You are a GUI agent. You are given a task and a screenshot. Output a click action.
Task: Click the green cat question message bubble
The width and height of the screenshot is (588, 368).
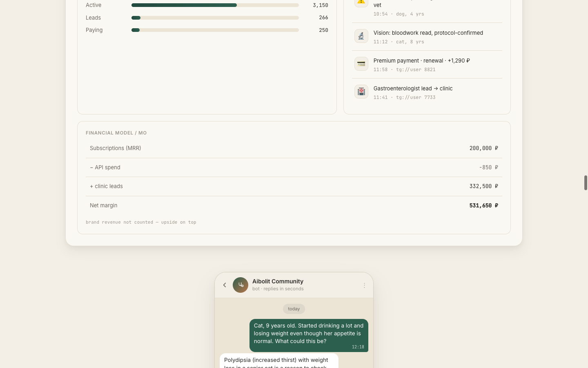pyautogui.click(x=309, y=335)
